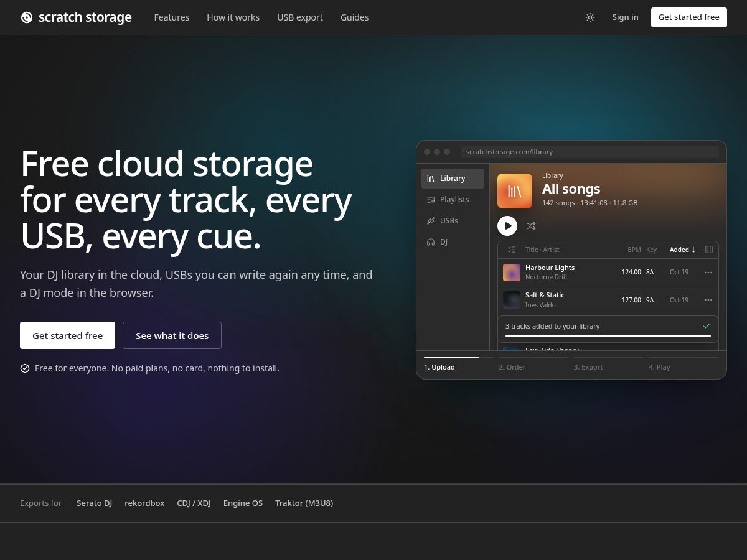This screenshot has height=560, width=747.
Task: Sort by the Key column header
Action: pyautogui.click(x=651, y=250)
